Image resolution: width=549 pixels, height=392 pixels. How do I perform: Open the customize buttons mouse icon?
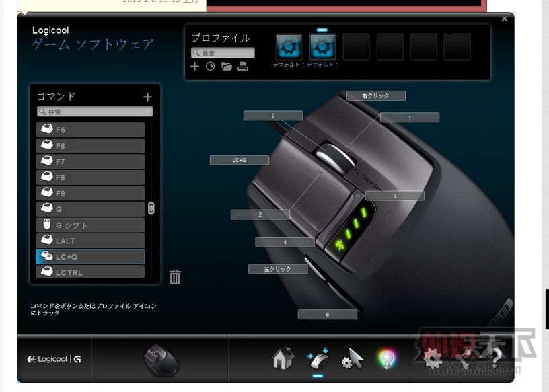point(318,358)
